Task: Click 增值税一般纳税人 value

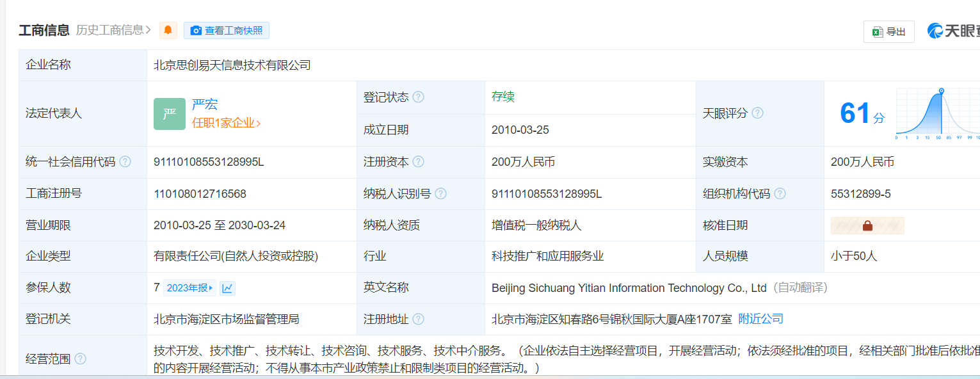Action: point(536,225)
